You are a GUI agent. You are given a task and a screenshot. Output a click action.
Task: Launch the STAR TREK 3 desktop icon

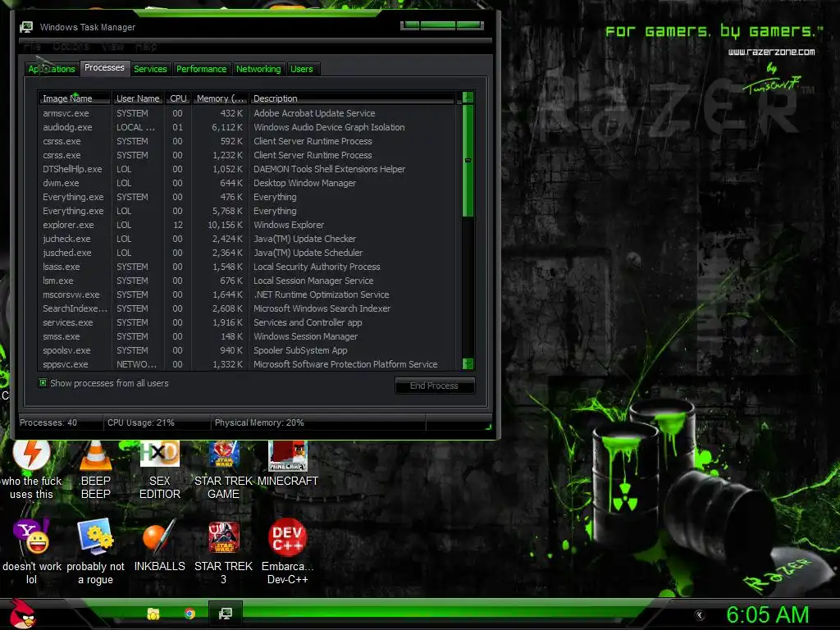tap(223, 552)
